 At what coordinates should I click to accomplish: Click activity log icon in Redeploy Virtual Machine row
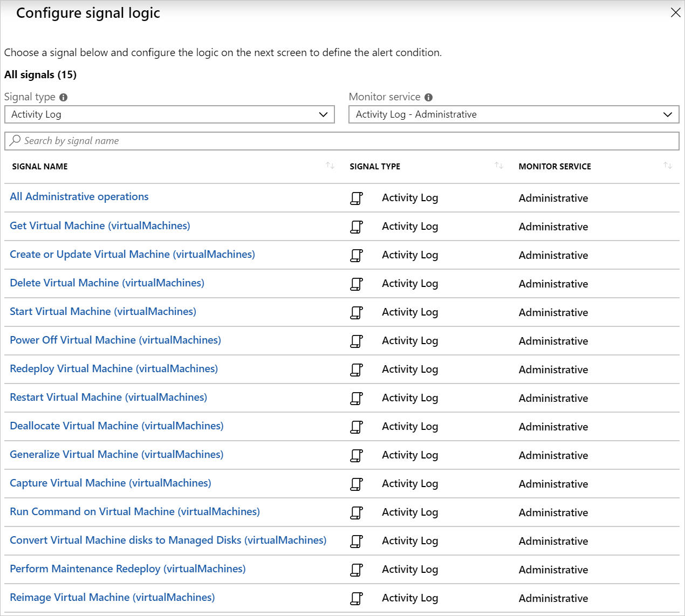point(357,370)
